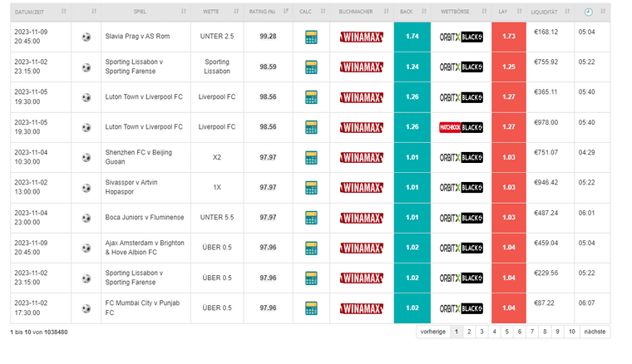Sort table by Liquidität column
Image resolution: width=632 pixels, height=364 pixels.
tap(550, 12)
